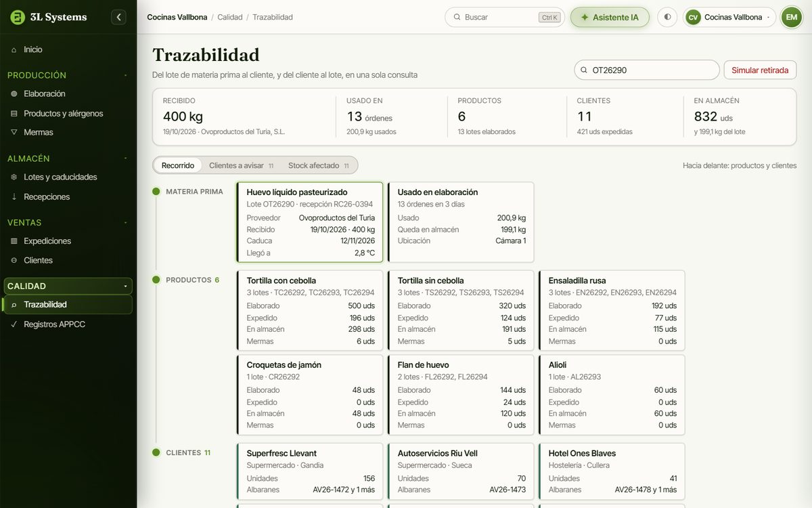Open Mermas page
This screenshot has height=508, width=812.
68,132
